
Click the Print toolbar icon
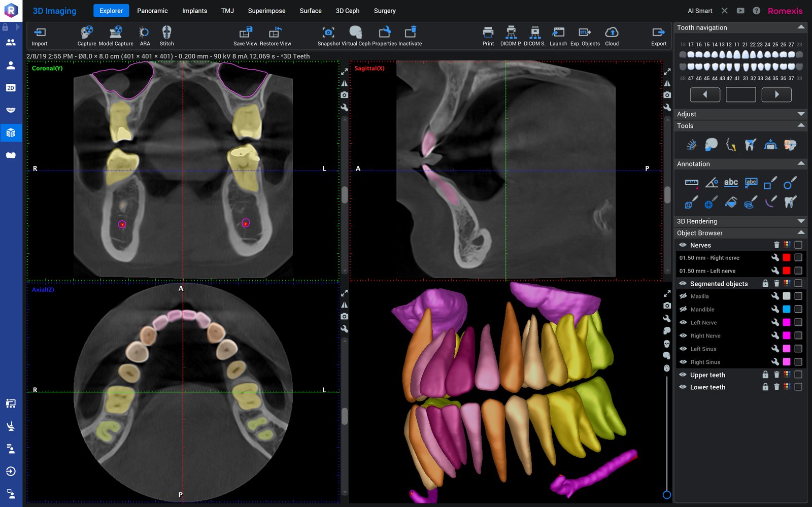pyautogui.click(x=488, y=33)
